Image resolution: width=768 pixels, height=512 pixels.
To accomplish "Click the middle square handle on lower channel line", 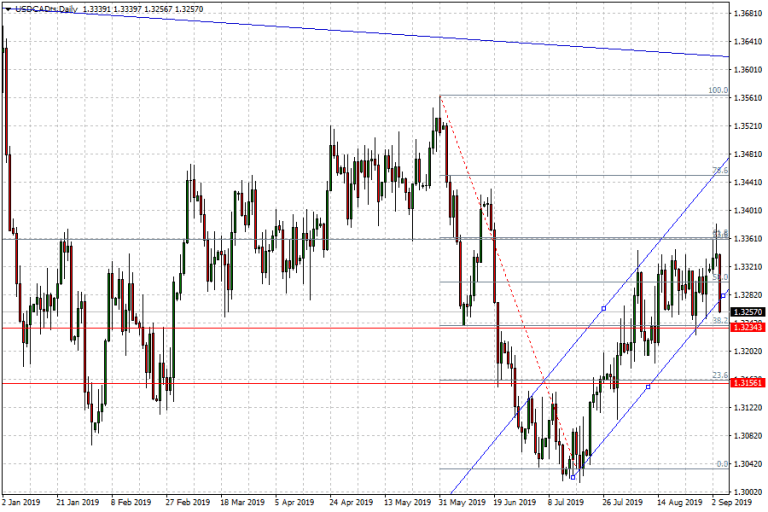I will tap(648, 386).
